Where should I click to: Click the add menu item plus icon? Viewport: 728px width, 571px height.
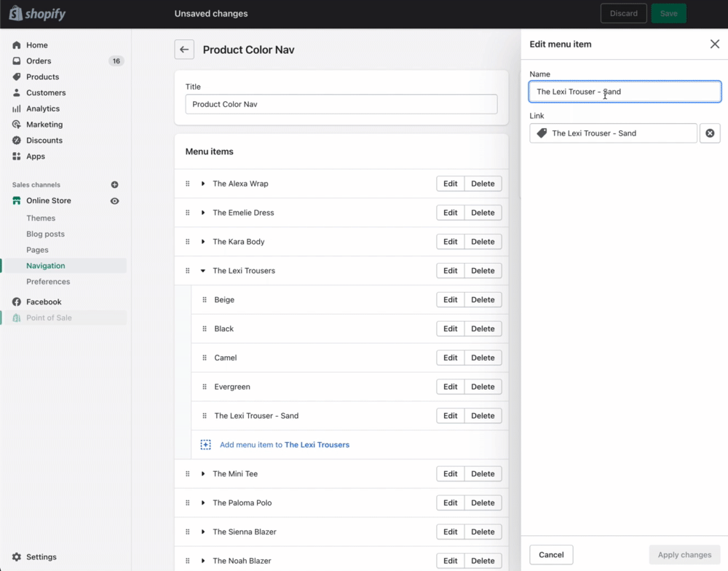point(205,445)
